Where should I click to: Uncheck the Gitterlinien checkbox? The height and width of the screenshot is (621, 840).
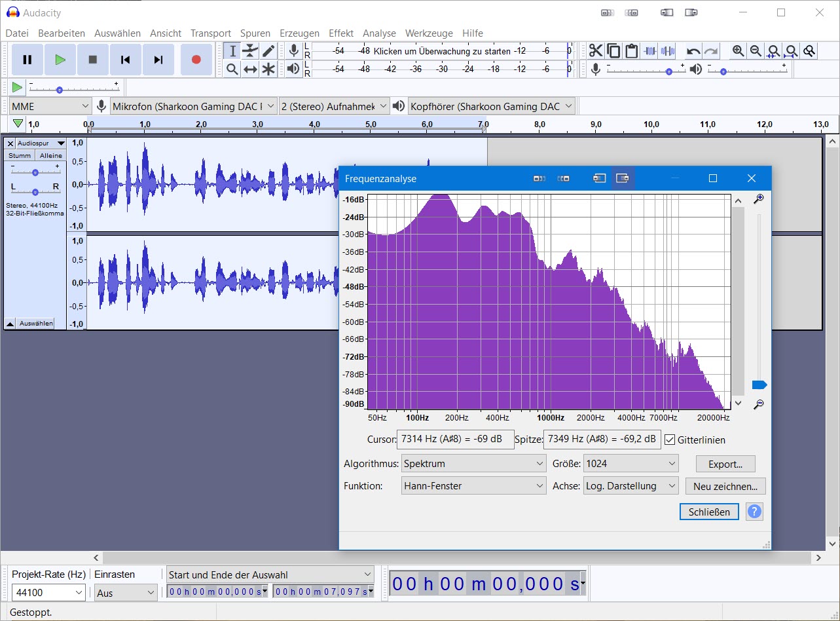point(670,440)
